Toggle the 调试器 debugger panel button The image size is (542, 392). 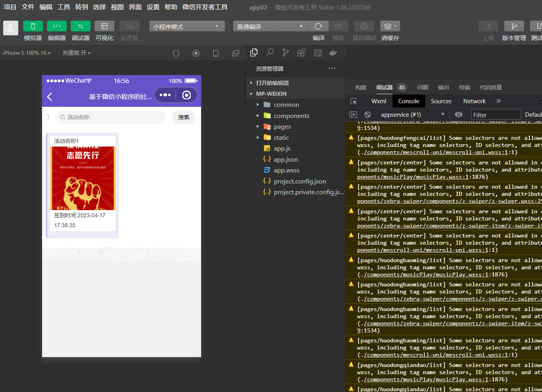[x=81, y=26]
